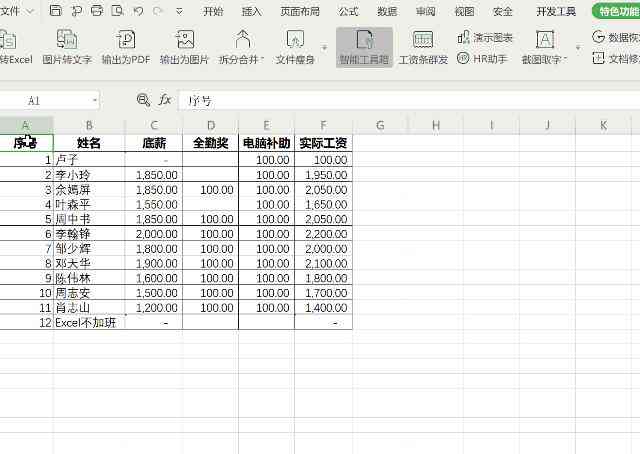Switch to the 页面布局 tab
The height and width of the screenshot is (454, 640).
tap(300, 11)
